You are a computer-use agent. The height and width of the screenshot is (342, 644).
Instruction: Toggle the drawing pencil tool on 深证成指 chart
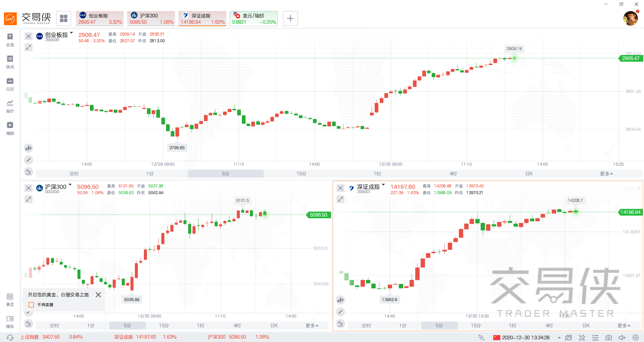(x=340, y=312)
